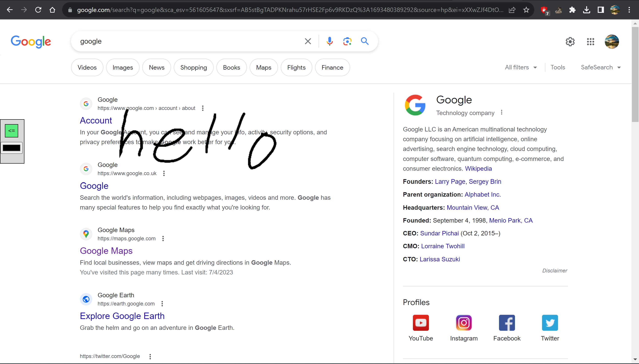Toggle the browser side panel
Image resolution: width=639 pixels, height=364 pixels.
[600, 10]
